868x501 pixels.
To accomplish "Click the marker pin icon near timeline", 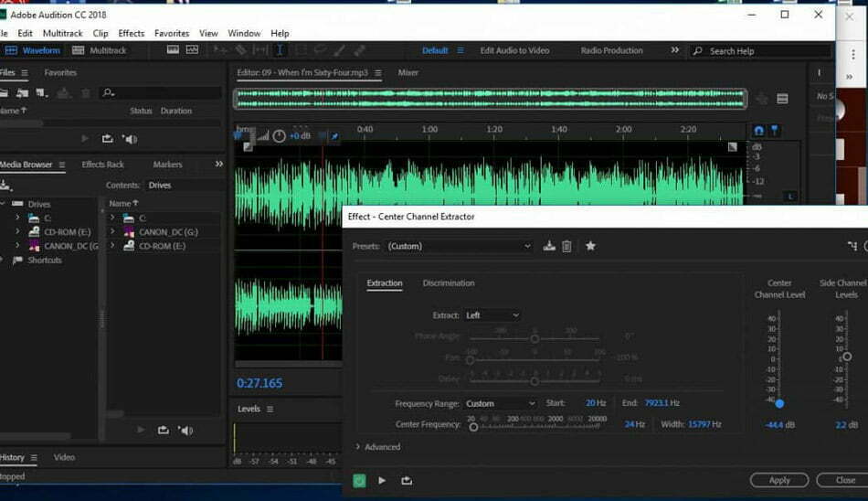I will 775,130.
